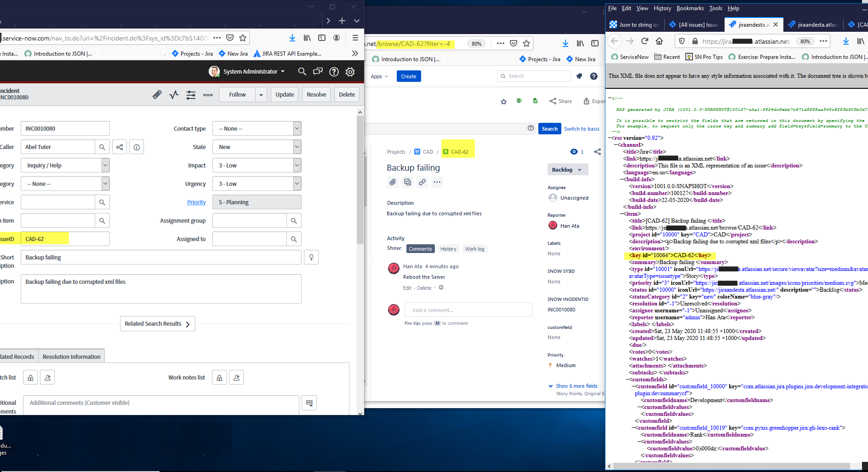Image resolution: width=868 pixels, height=472 pixels.
Task: Select the Jira Work log activity tab
Action: point(474,249)
